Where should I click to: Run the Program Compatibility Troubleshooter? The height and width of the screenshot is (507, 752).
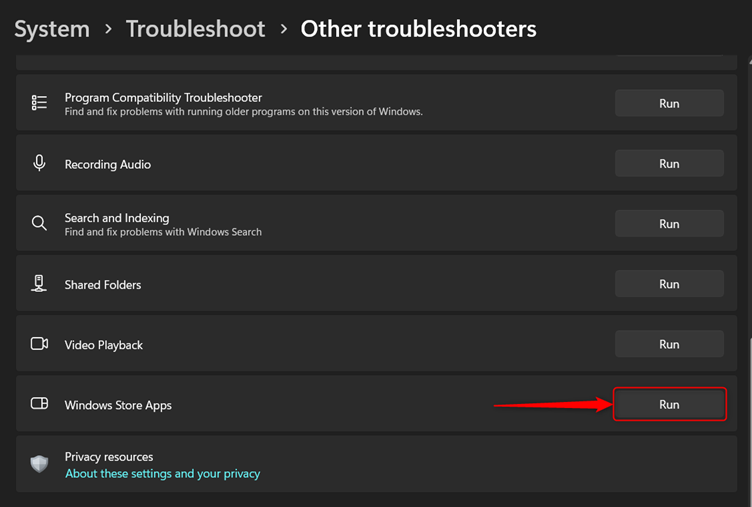[x=669, y=103]
